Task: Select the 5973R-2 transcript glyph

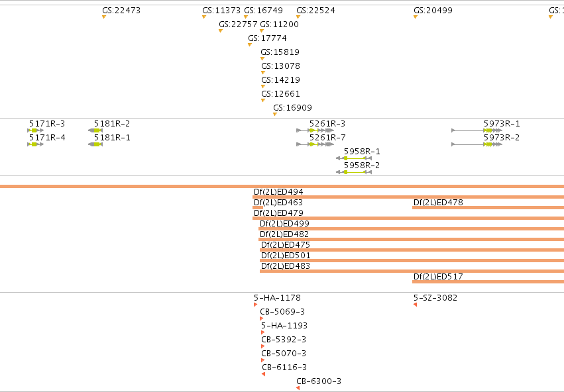Action: (x=477, y=144)
